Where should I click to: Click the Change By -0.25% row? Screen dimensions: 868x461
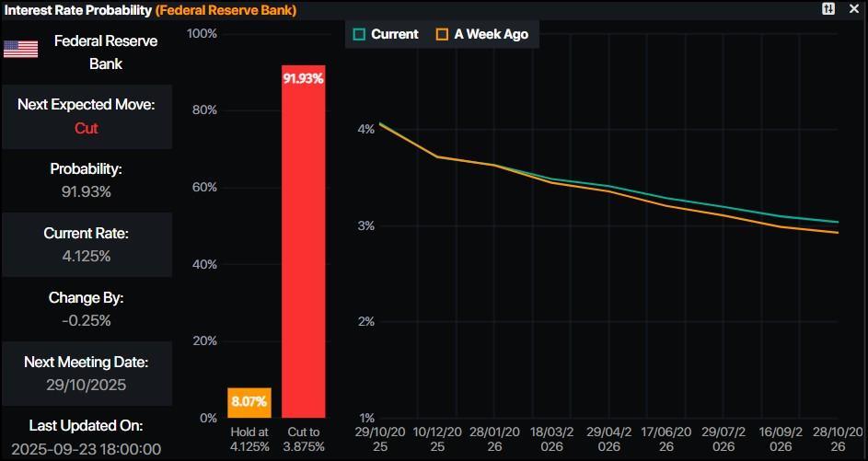point(87,309)
